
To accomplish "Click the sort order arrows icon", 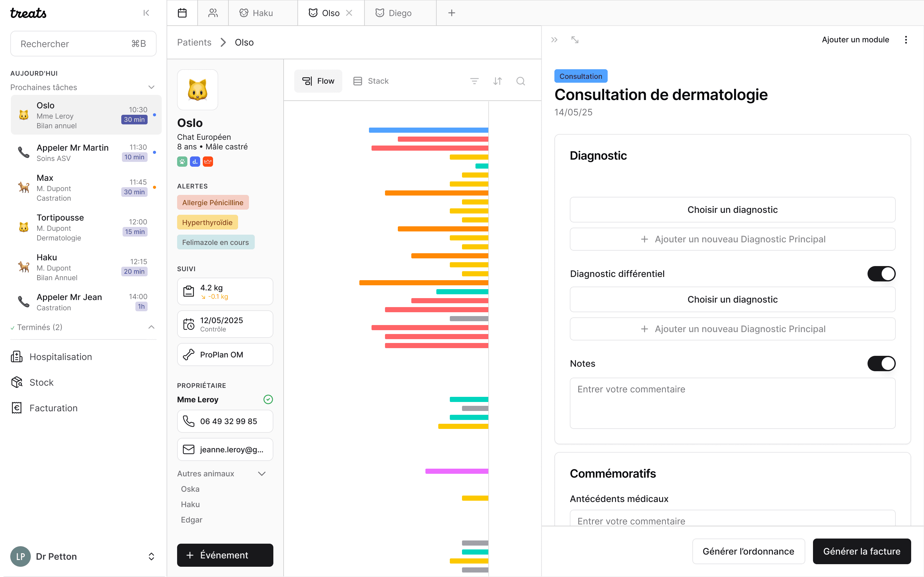I will (x=497, y=81).
